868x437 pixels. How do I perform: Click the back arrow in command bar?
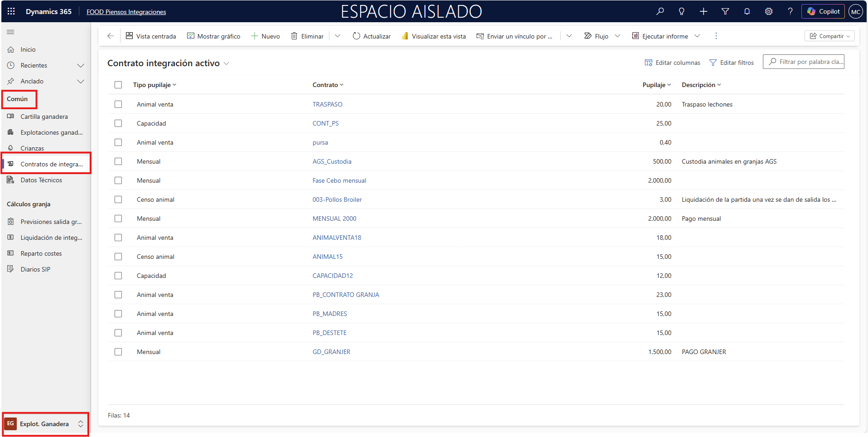pos(111,36)
